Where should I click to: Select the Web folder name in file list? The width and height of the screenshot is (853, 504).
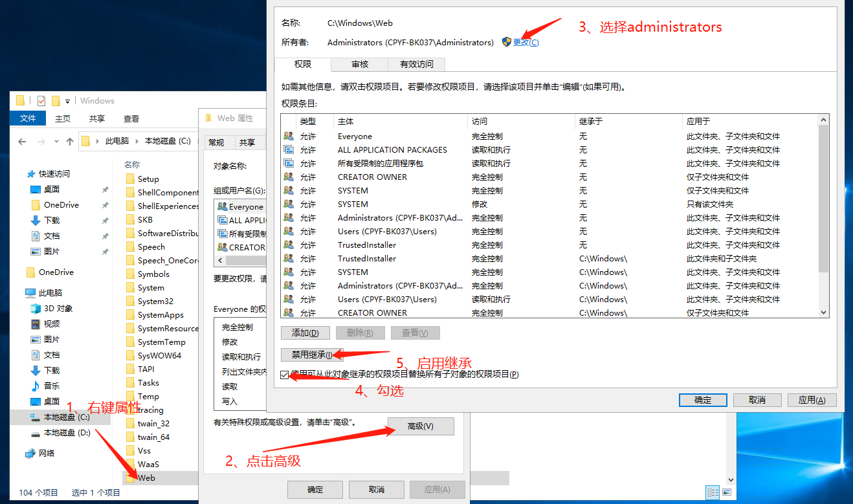pyautogui.click(x=146, y=478)
